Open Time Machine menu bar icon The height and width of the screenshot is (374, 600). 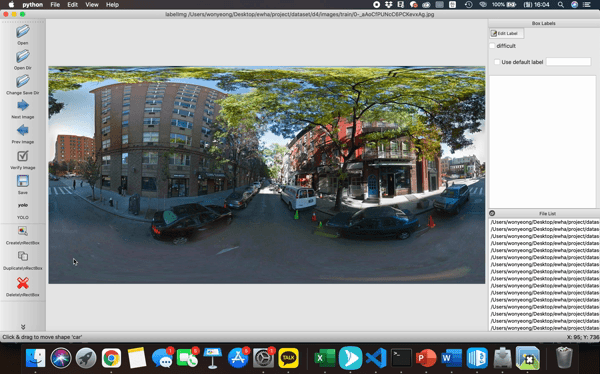point(468,5)
